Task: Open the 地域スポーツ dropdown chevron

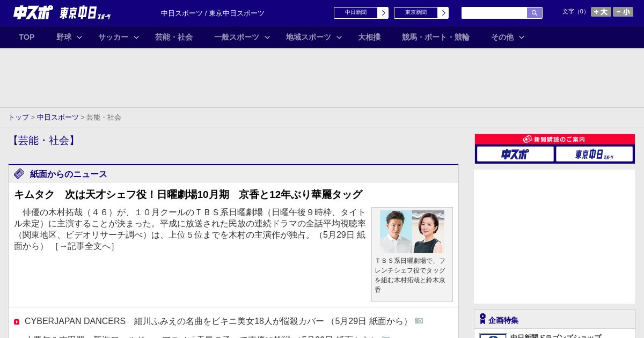Action: pos(339,38)
